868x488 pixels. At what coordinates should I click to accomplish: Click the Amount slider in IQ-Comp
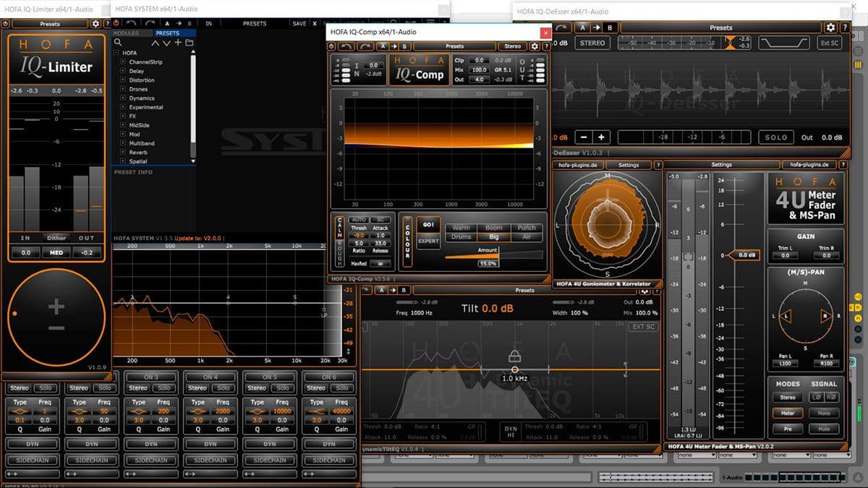493,254
